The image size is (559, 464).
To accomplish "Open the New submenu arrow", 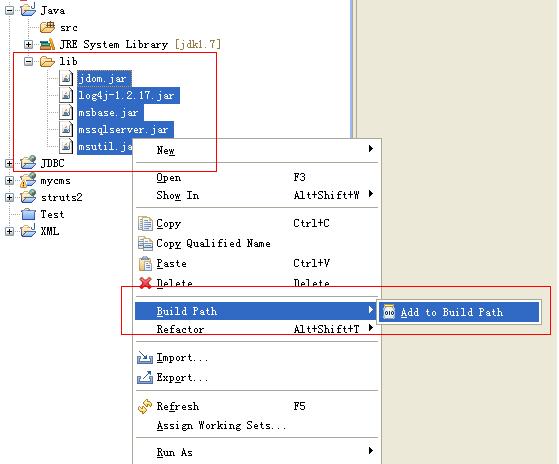I will tap(371, 149).
